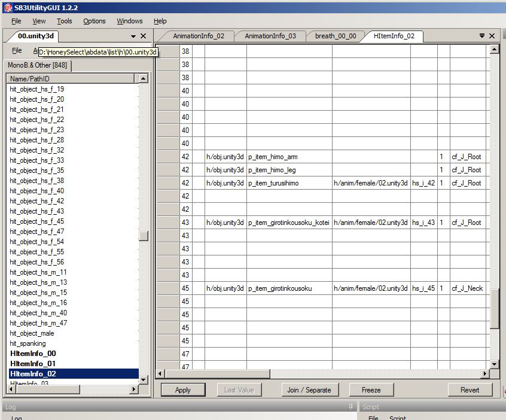The width and height of the screenshot is (506, 420).
Task: Open the Options menu
Action: coord(94,21)
